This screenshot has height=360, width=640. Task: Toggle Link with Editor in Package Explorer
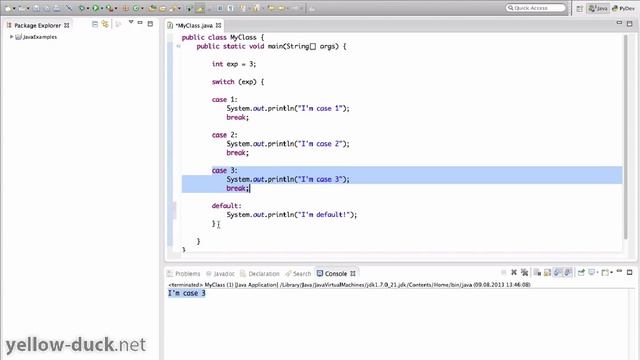105,24
